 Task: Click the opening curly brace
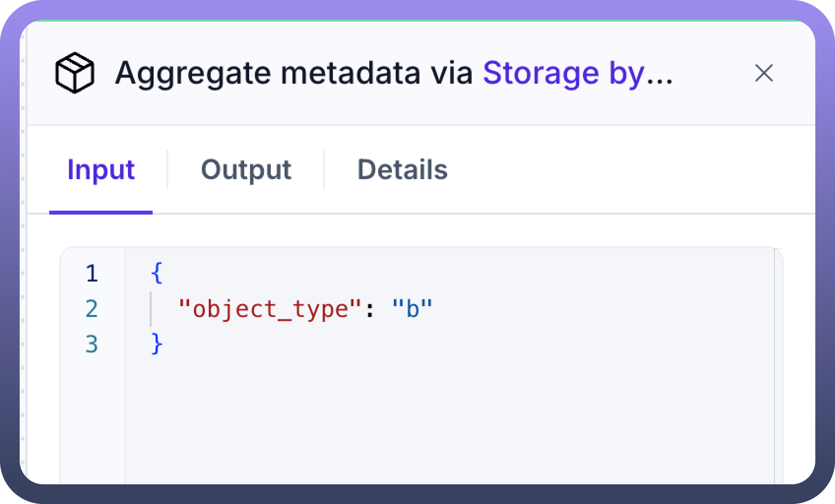[157, 274]
